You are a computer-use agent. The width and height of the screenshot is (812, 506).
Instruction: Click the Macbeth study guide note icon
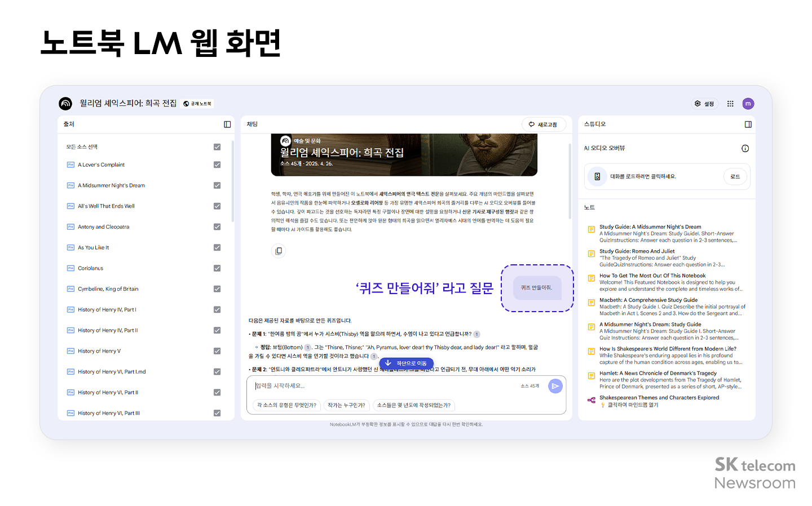[590, 302]
